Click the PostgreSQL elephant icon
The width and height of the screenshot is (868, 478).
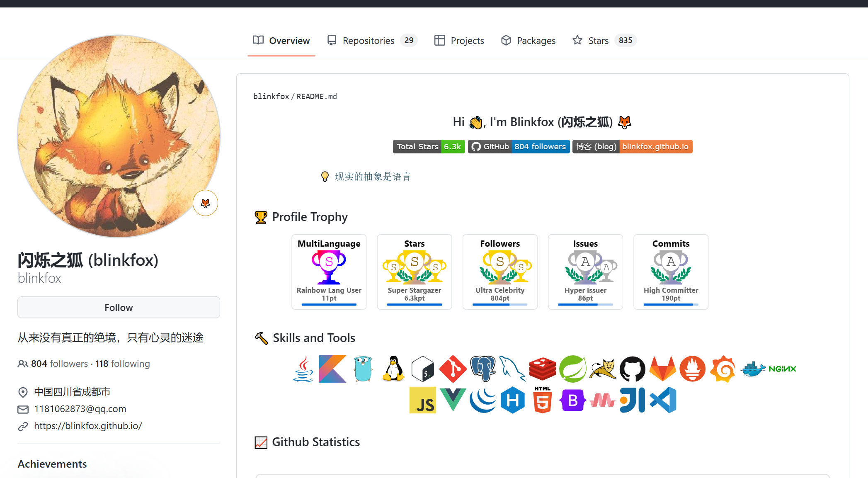482,369
